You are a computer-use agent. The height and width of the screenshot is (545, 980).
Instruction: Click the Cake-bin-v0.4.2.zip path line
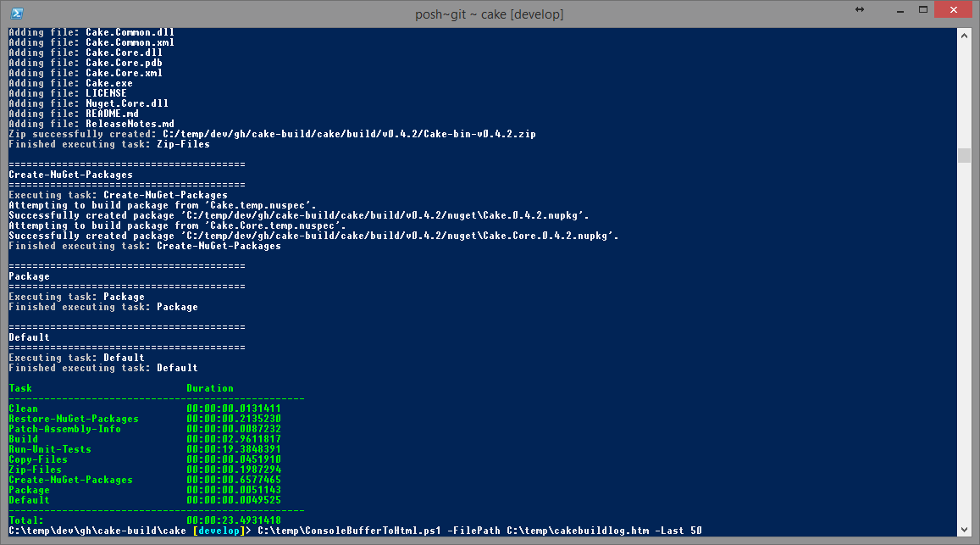(273, 134)
